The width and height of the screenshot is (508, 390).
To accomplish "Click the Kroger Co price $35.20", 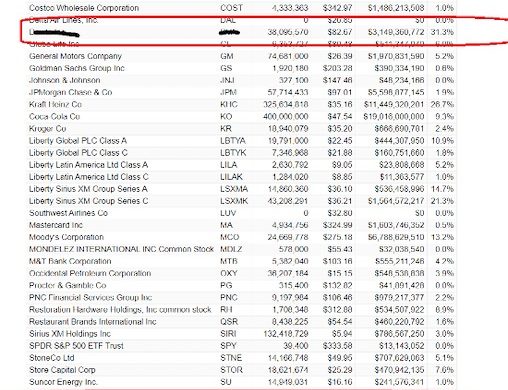I will [339, 128].
